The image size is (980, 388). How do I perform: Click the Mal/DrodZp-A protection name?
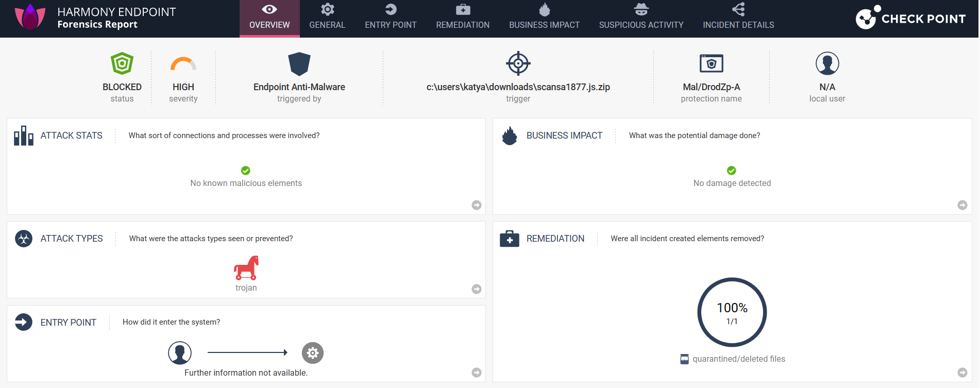click(x=712, y=87)
